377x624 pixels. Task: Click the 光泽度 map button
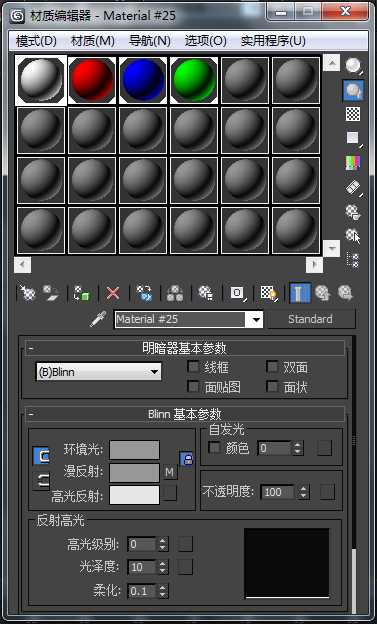tap(185, 567)
